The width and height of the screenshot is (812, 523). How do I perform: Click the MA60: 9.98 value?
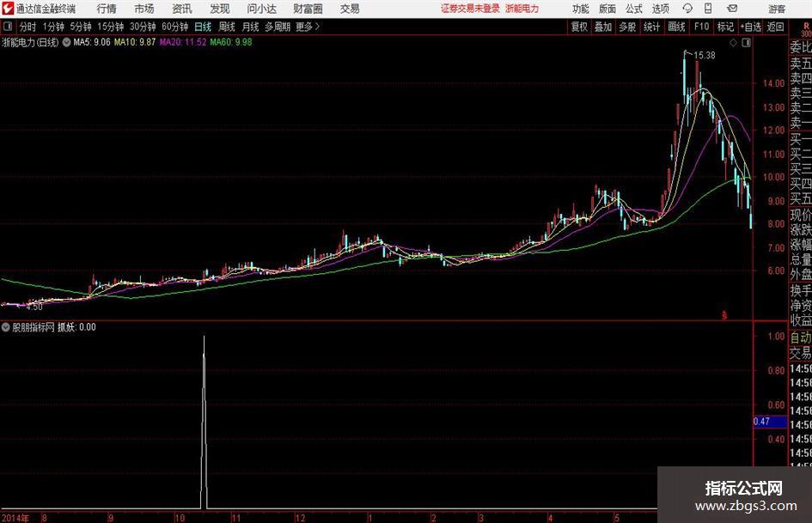pyautogui.click(x=231, y=42)
